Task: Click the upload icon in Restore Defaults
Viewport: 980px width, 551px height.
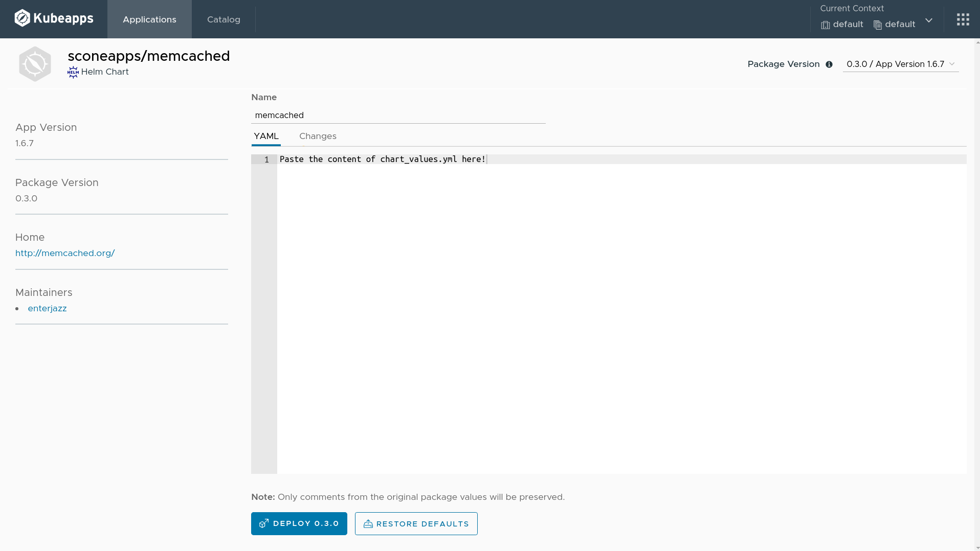Action: (x=368, y=523)
